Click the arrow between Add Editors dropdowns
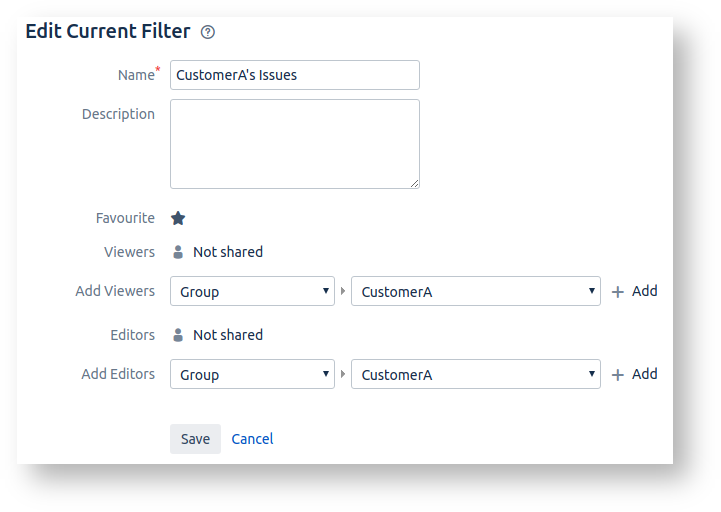Image resolution: width=721 pixels, height=512 pixels. click(x=343, y=375)
